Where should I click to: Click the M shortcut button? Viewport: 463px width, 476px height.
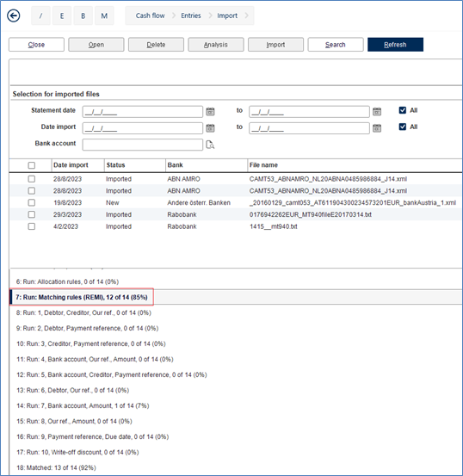pyautogui.click(x=104, y=15)
